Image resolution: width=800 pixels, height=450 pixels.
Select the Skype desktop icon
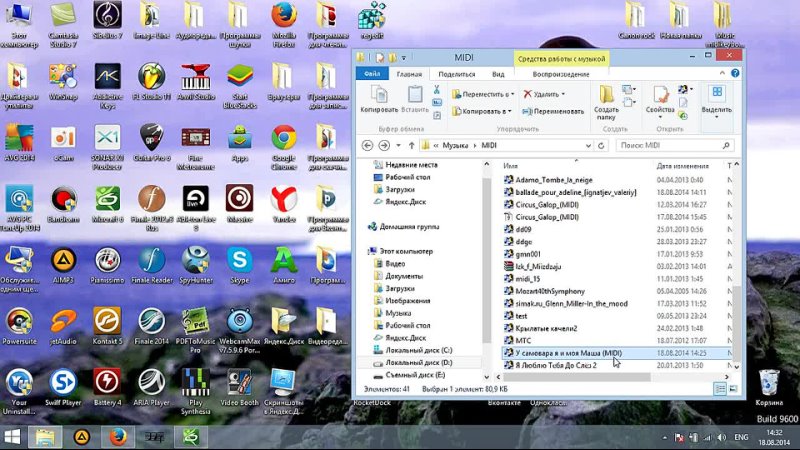click(240, 266)
